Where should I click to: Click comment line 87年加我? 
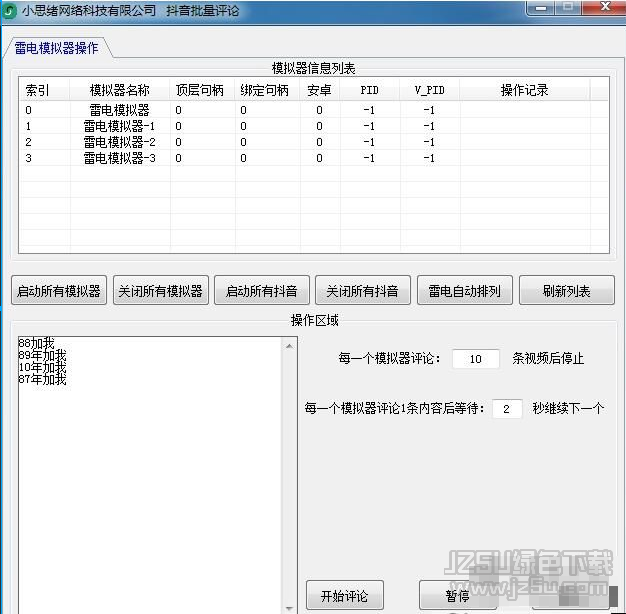point(42,379)
